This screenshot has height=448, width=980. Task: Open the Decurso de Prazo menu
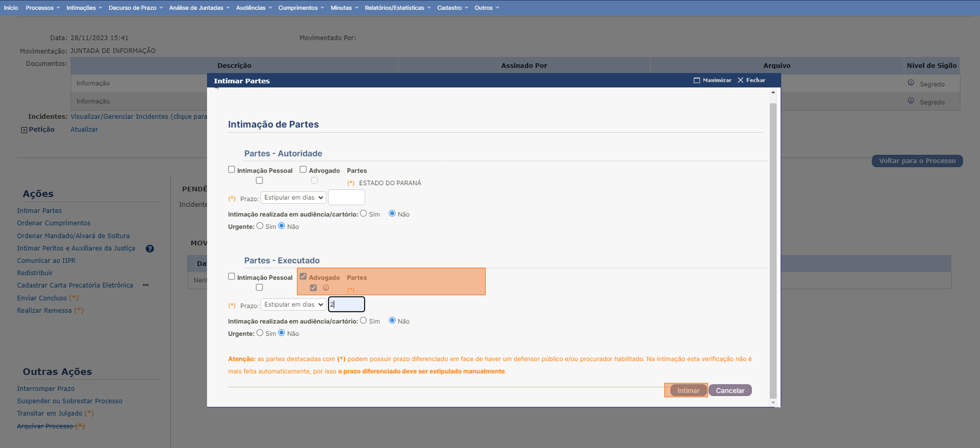pyautogui.click(x=135, y=8)
